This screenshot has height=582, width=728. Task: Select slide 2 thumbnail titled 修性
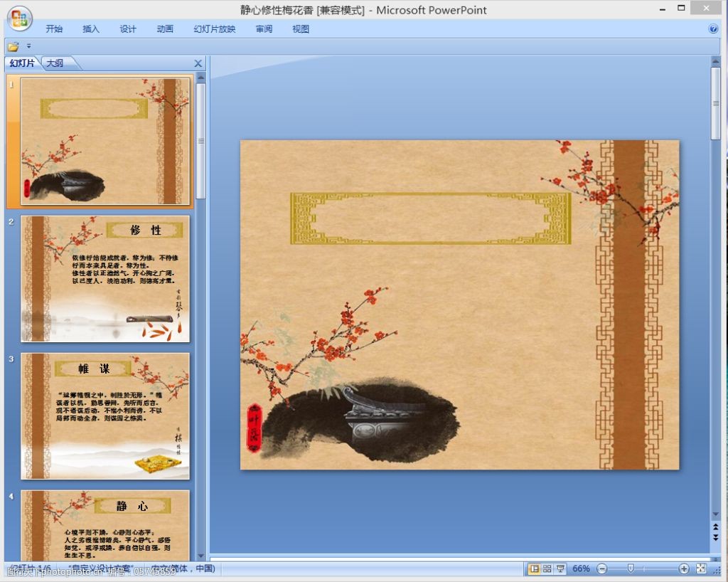pyautogui.click(x=105, y=279)
